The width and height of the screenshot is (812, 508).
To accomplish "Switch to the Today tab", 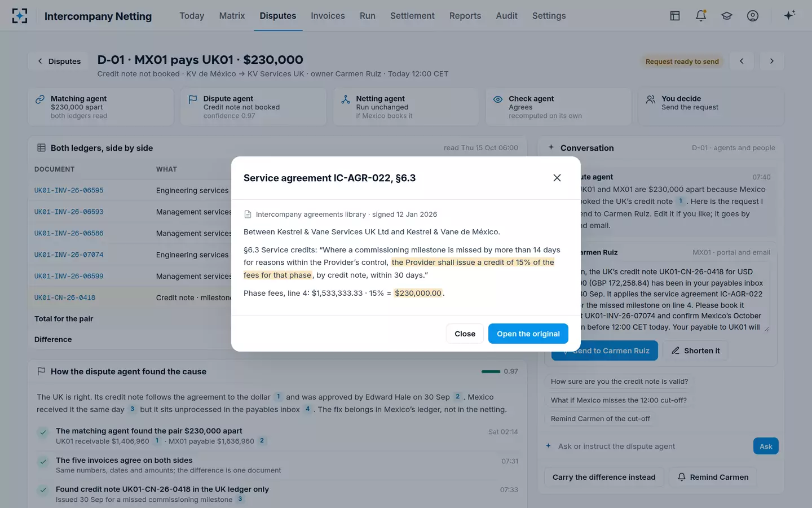I will coord(192,16).
